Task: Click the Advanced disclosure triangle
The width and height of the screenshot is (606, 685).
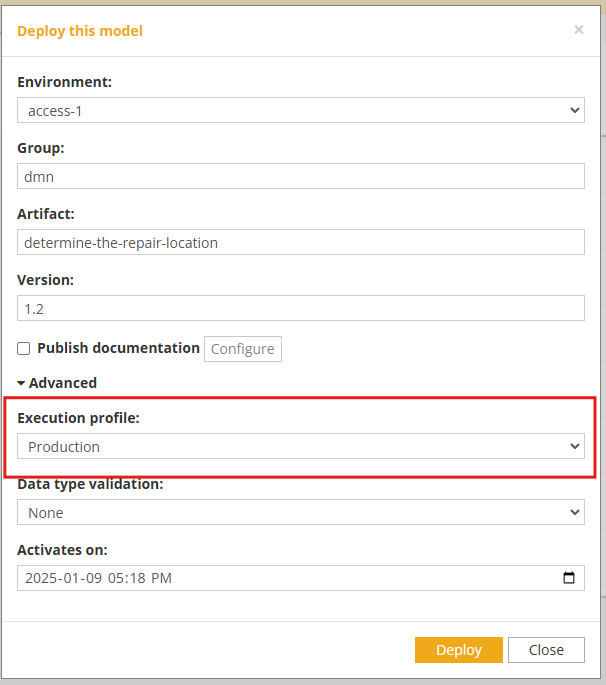Action: 21,383
